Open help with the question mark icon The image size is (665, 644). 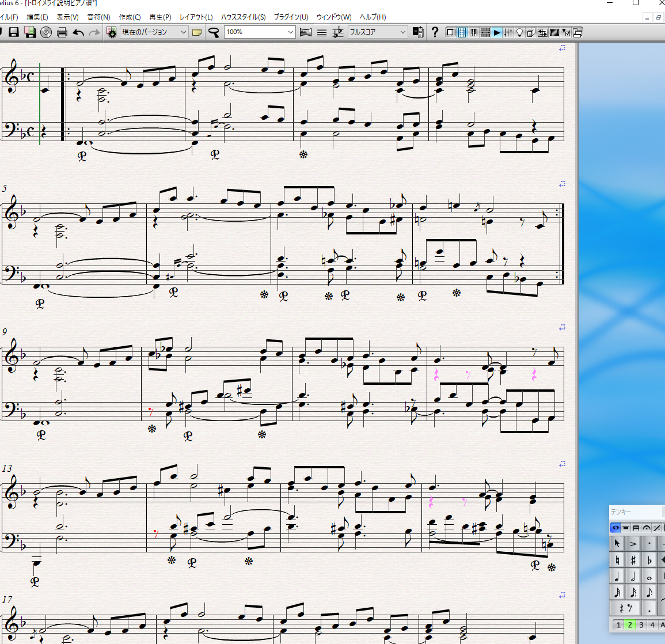point(435,32)
